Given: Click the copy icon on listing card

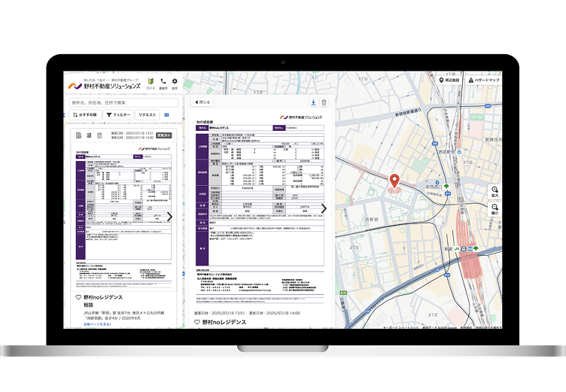Looking at the screenshot, I should pos(89,135).
